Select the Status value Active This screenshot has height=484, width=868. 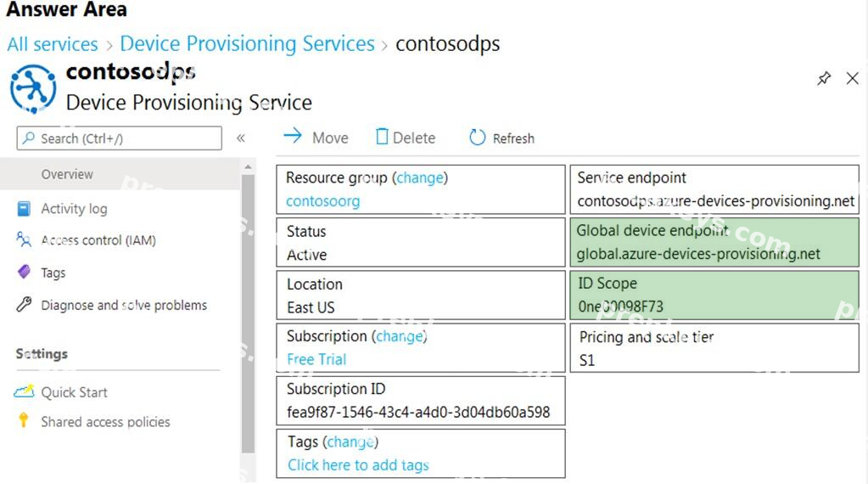(x=306, y=255)
